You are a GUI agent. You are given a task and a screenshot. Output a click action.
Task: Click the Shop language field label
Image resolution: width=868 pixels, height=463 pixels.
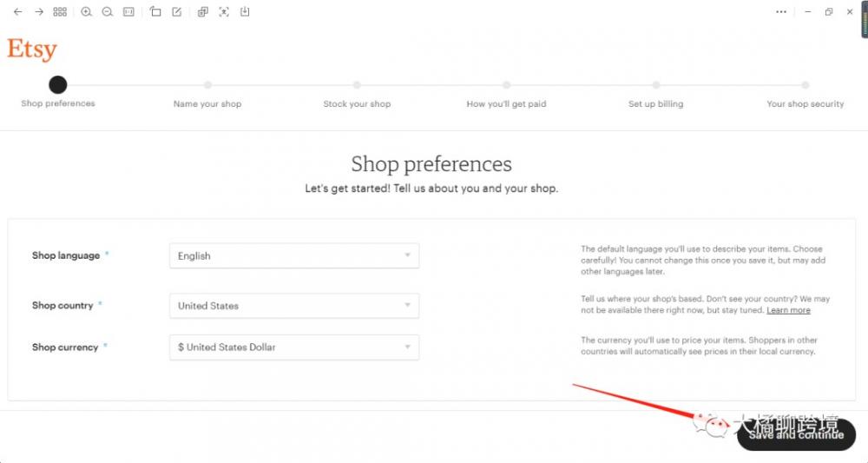66,255
